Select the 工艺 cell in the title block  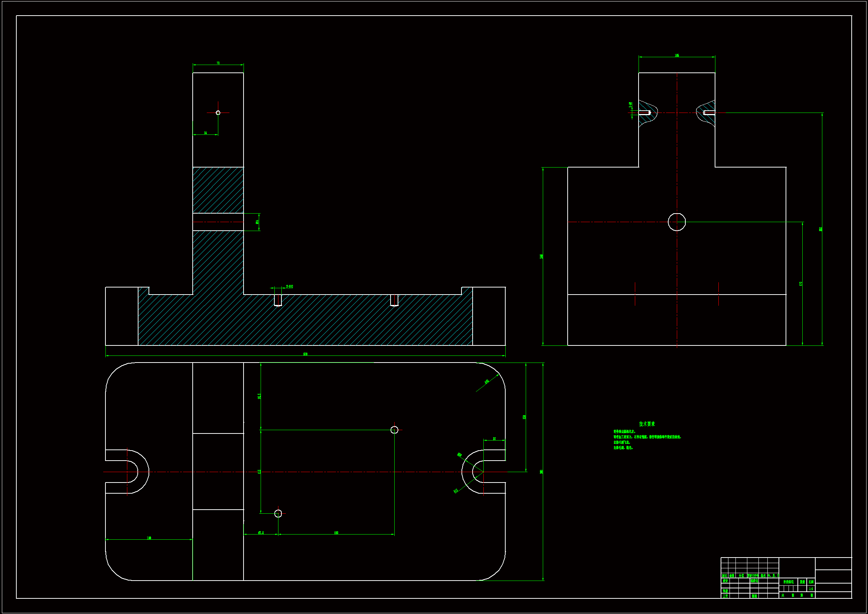click(725, 596)
